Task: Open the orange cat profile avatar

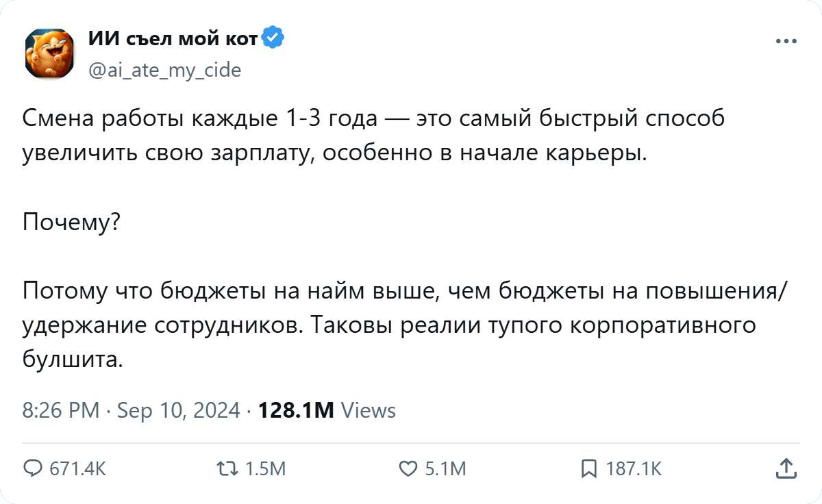Action: (x=49, y=53)
